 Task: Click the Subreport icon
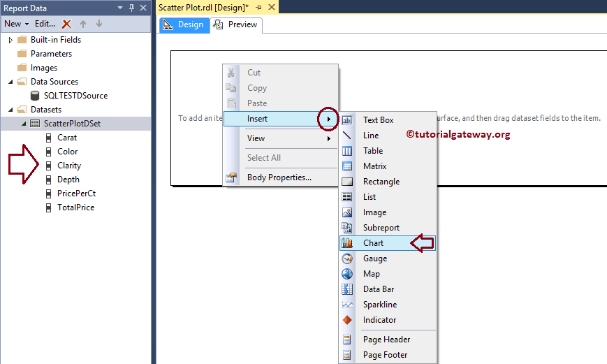tap(347, 228)
